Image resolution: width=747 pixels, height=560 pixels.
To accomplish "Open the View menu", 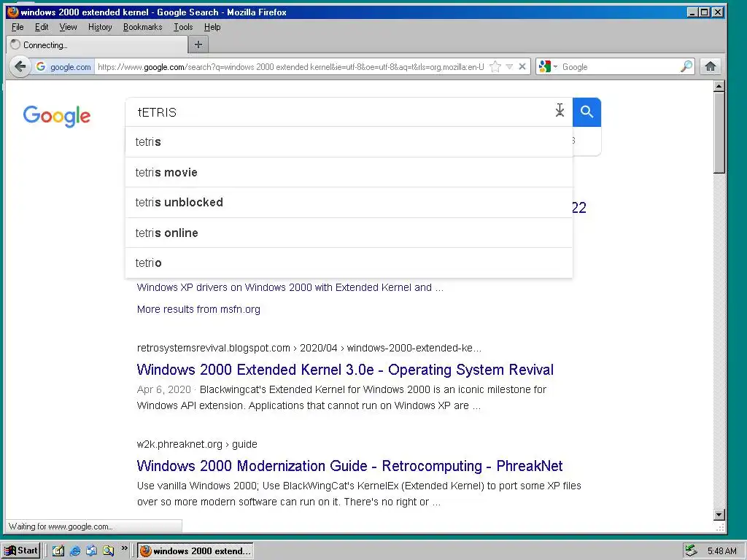I will point(68,27).
